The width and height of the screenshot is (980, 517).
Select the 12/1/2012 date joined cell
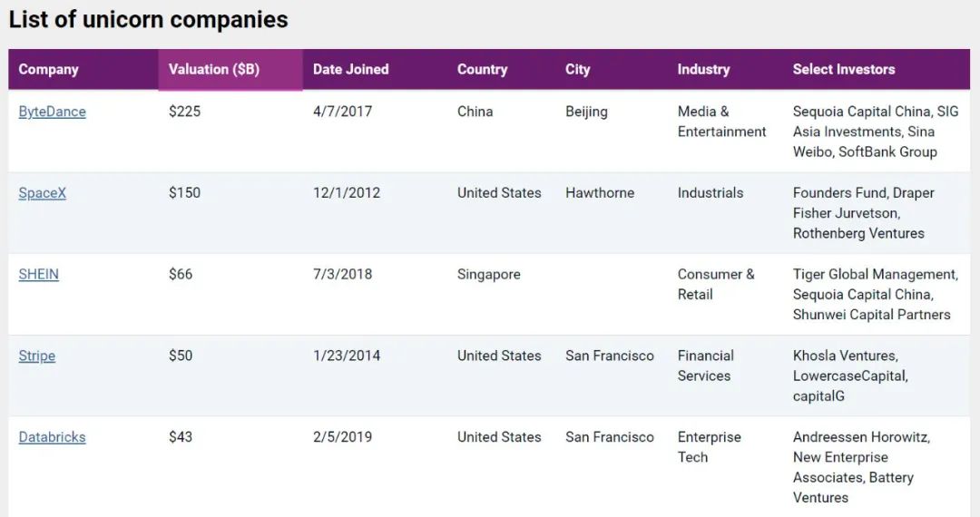click(x=347, y=193)
